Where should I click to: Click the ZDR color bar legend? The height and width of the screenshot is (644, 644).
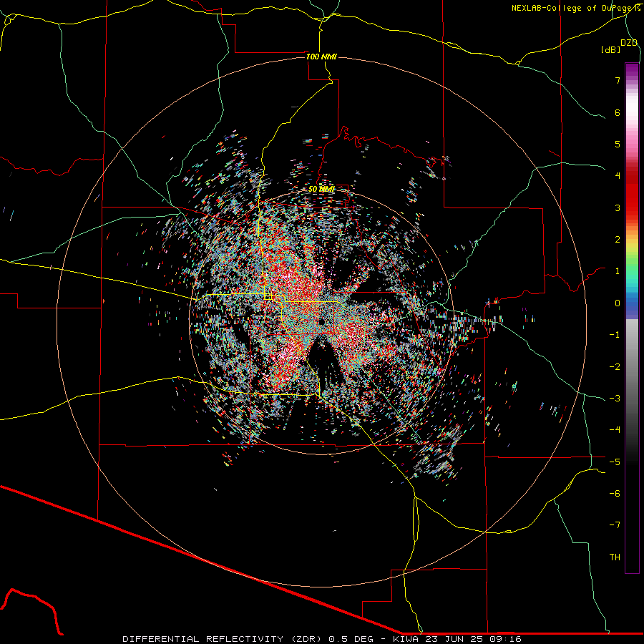(x=632, y=318)
